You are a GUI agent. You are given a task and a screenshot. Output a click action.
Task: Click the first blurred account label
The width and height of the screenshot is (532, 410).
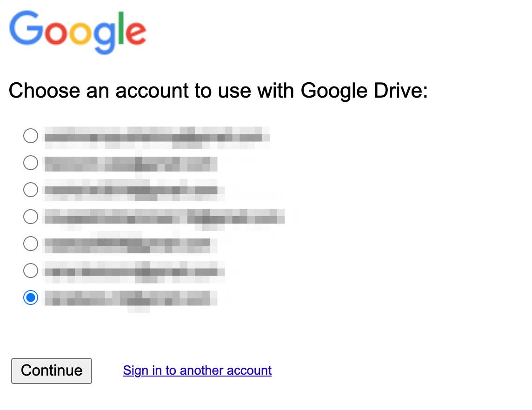coord(157,138)
